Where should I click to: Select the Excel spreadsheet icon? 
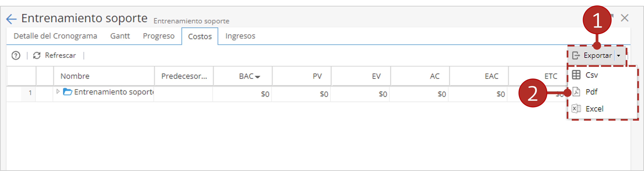point(576,109)
